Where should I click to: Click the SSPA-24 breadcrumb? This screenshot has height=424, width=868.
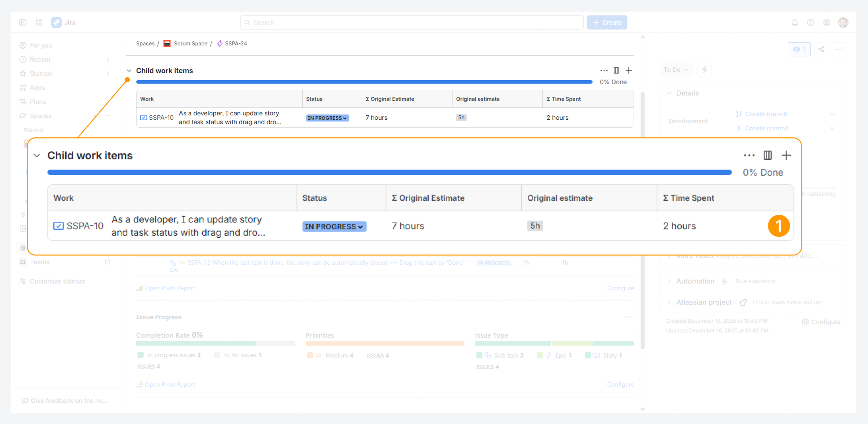point(236,44)
